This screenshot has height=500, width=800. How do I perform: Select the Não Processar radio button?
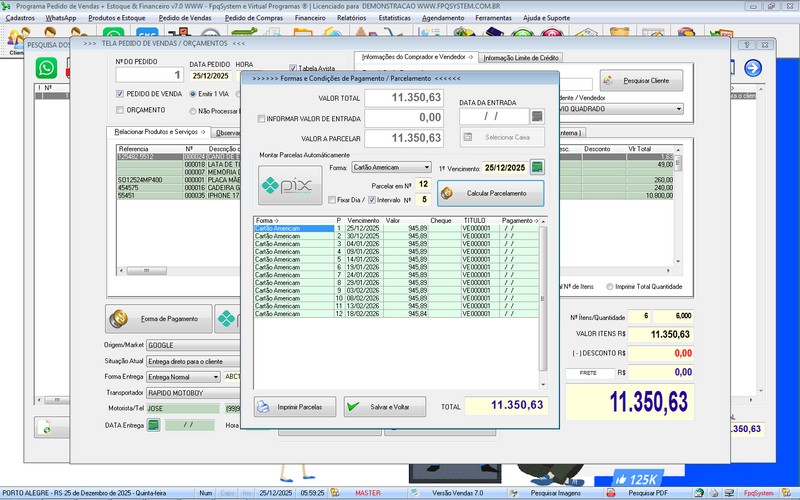(x=192, y=111)
